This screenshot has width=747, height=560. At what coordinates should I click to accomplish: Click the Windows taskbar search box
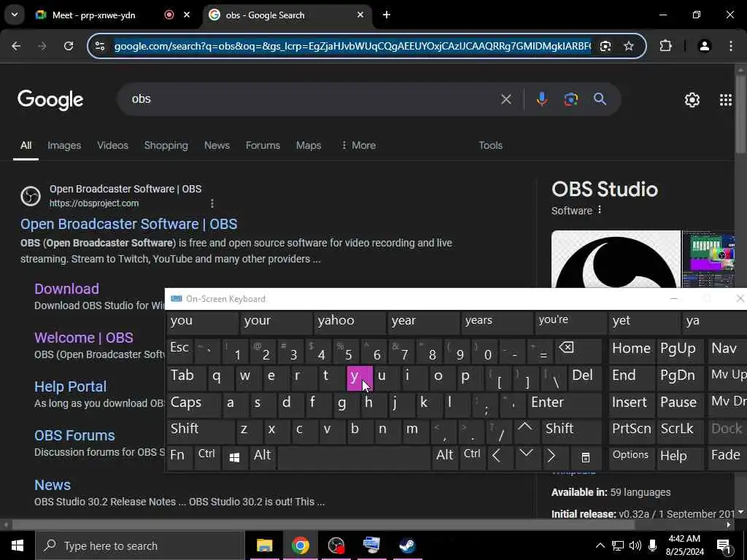coord(140,545)
